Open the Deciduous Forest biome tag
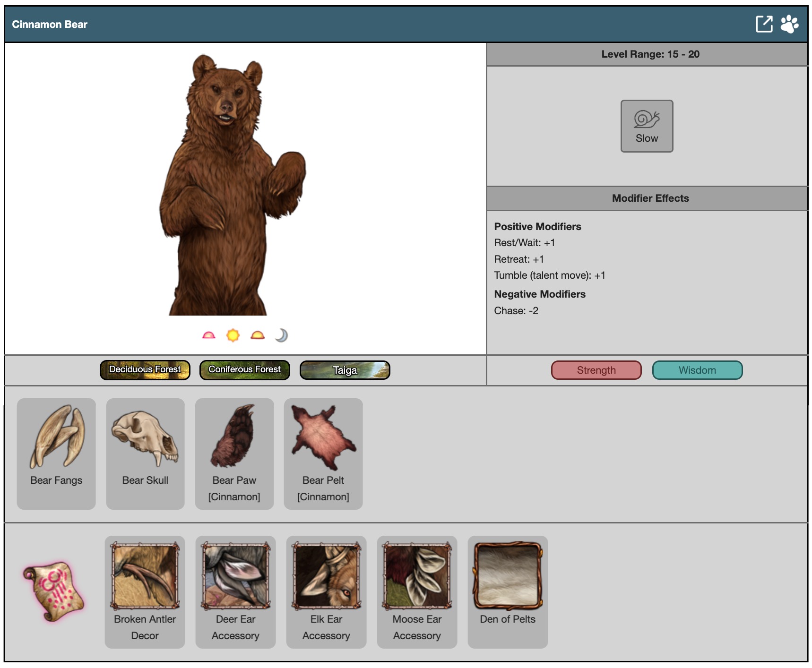Screen dimensions: 812x668 coord(145,370)
